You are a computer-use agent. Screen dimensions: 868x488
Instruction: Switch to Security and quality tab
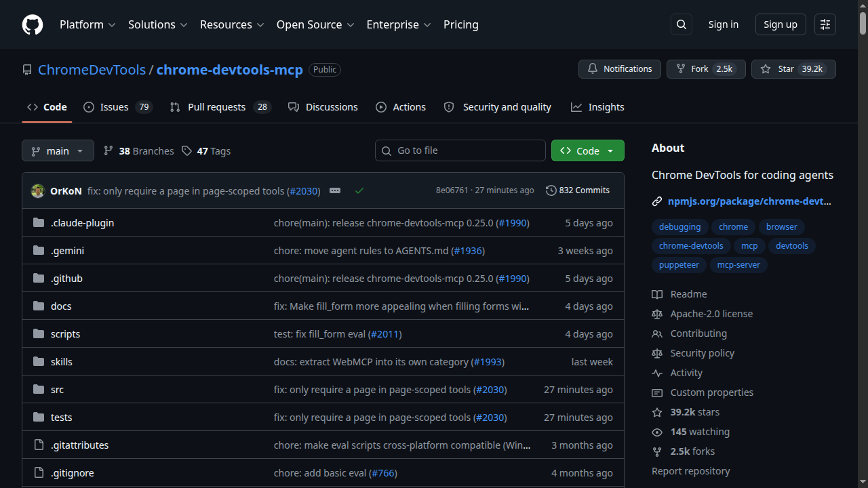498,107
